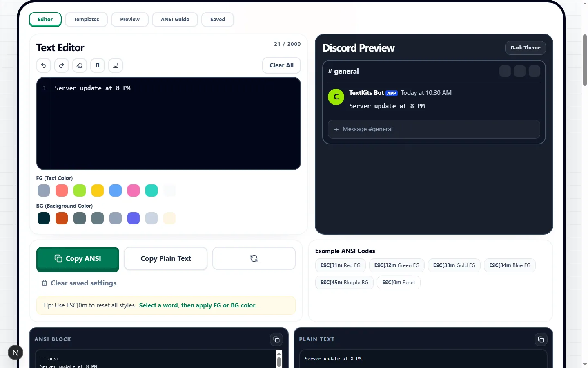This screenshot has width=588, height=368.
Task: Click the round N logo badge
Action: [x=16, y=352]
